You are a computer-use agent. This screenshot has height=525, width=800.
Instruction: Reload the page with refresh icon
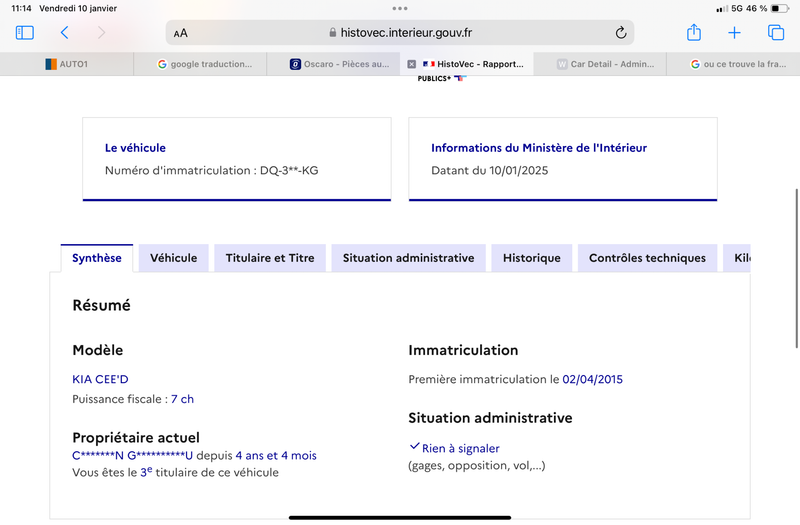(620, 33)
